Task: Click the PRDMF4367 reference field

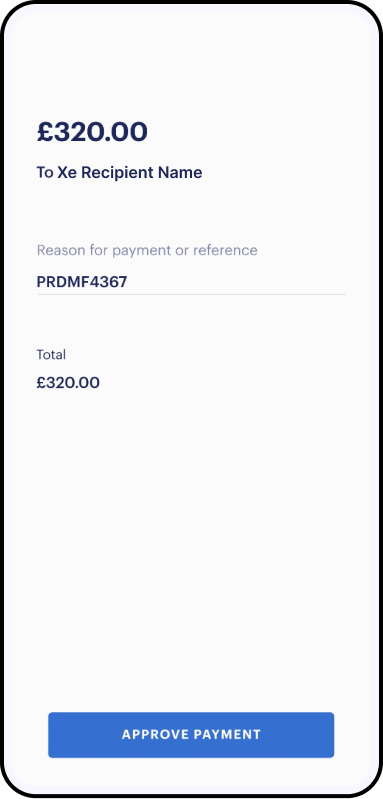Action: tap(191, 282)
